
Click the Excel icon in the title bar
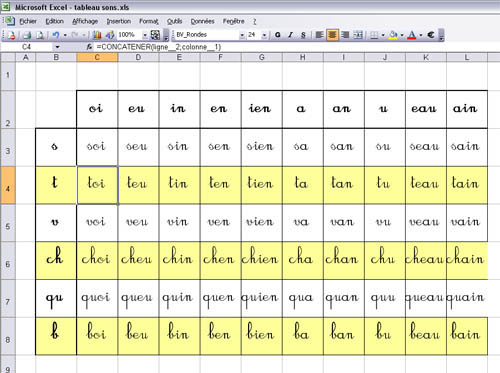click(x=6, y=7)
